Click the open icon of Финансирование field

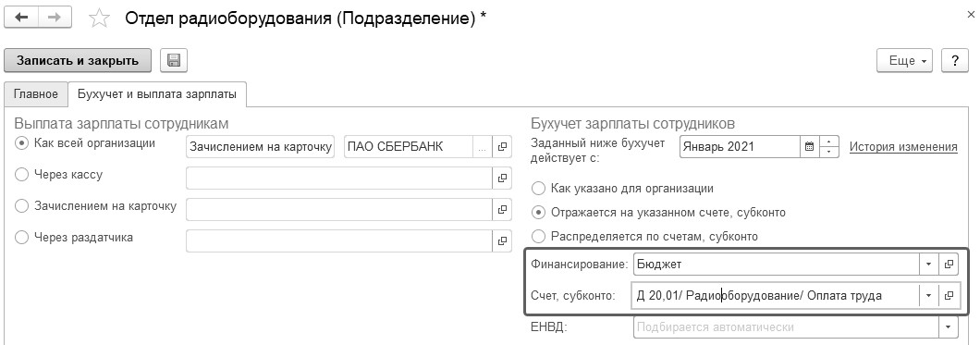click(x=949, y=265)
